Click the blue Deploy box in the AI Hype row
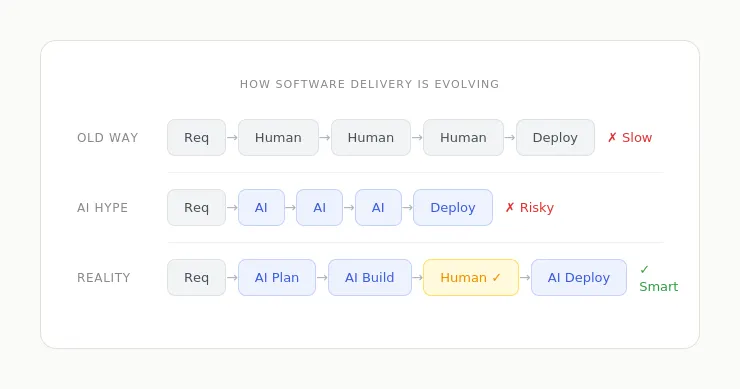The height and width of the screenshot is (389, 740). (453, 208)
